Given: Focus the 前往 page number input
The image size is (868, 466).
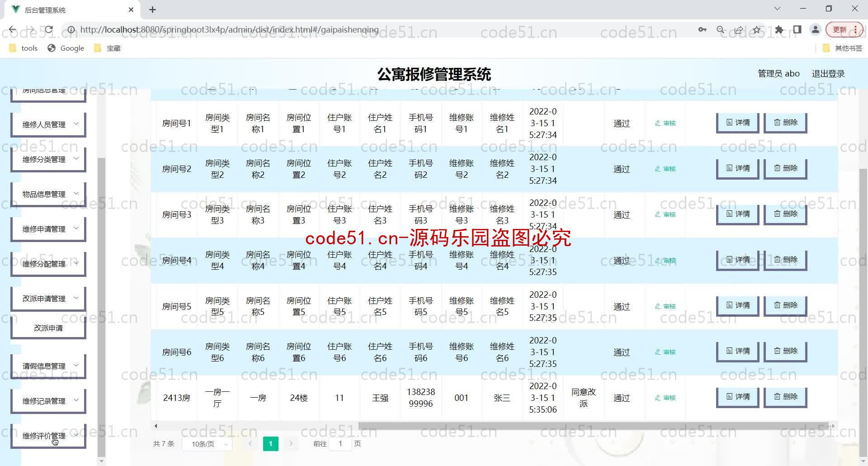Looking at the screenshot, I should point(340,444).
